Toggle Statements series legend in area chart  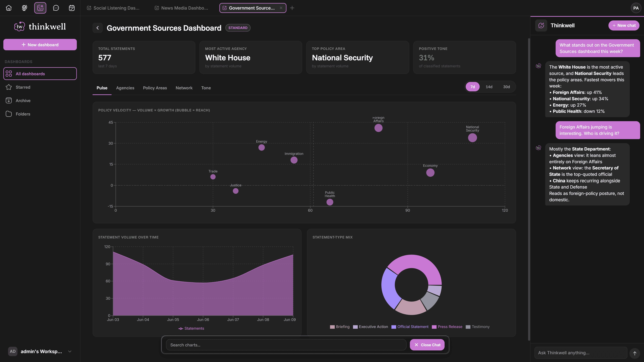[191, 328]
